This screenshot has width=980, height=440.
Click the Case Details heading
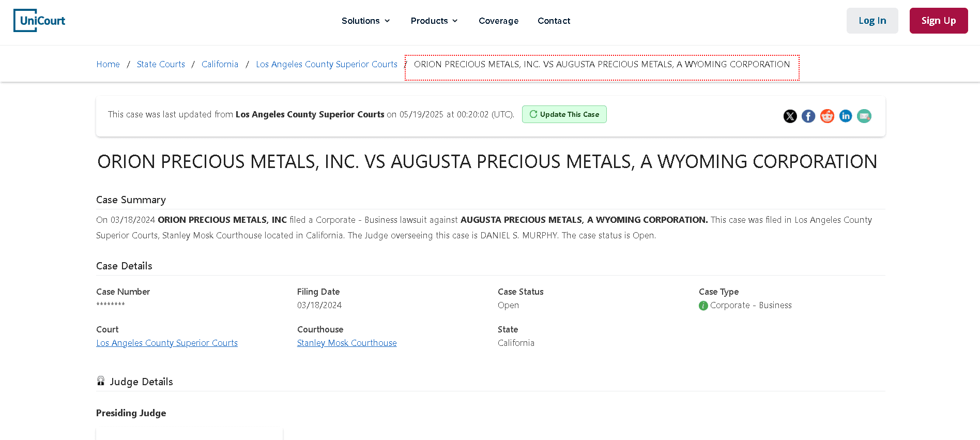[124, 266]
